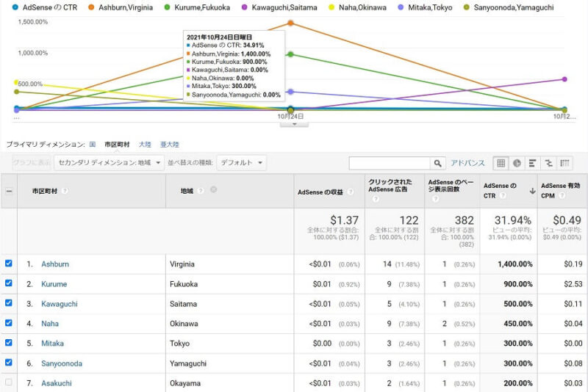Click the blue AdSense の CTR legend dot
This screenshot has width=588, height=392.
[x=15, y=7]
